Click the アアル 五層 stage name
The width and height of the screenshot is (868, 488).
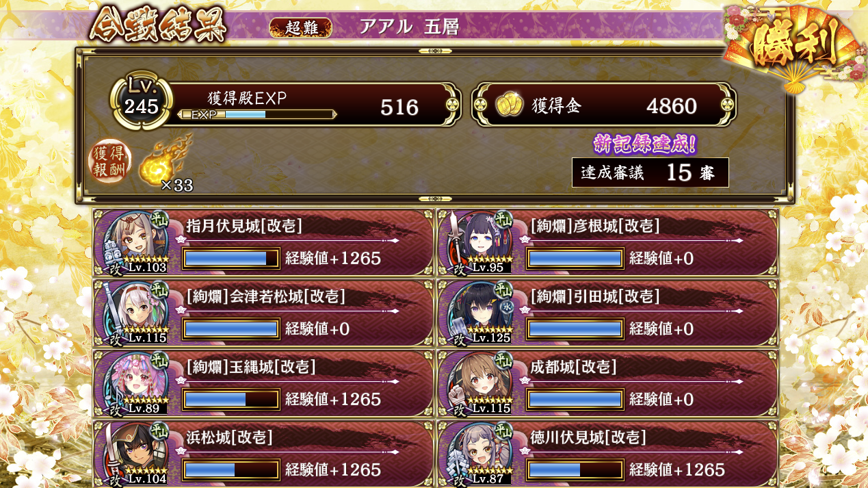tap(409, 27)
